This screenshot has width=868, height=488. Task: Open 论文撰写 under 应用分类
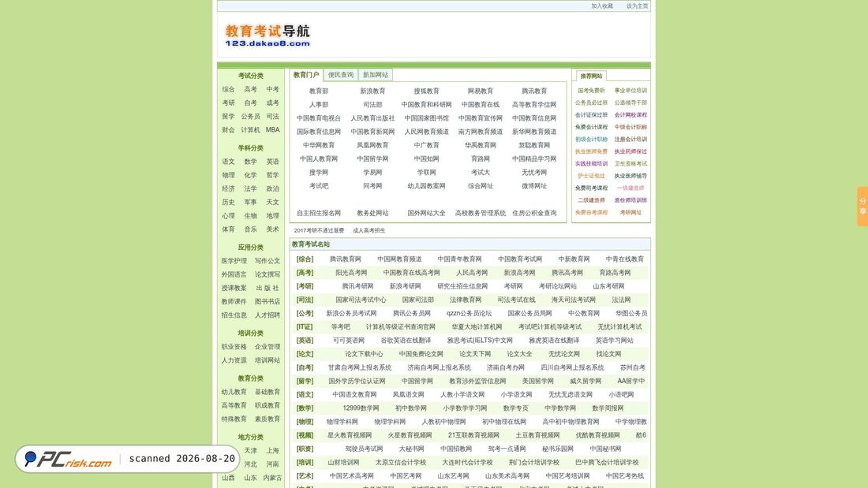(x=268, y=275)
